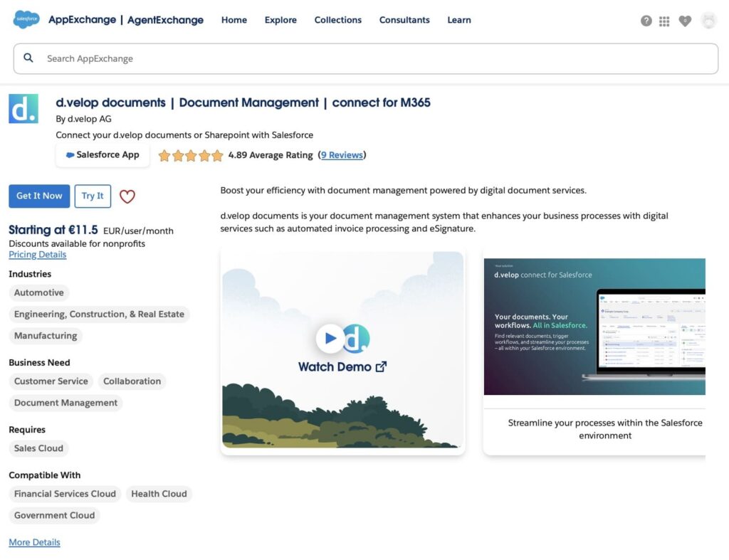Open the d.velop connect screenshot thumbnail
This screenshot has width=729, height=560.
(x=594, y=327)
